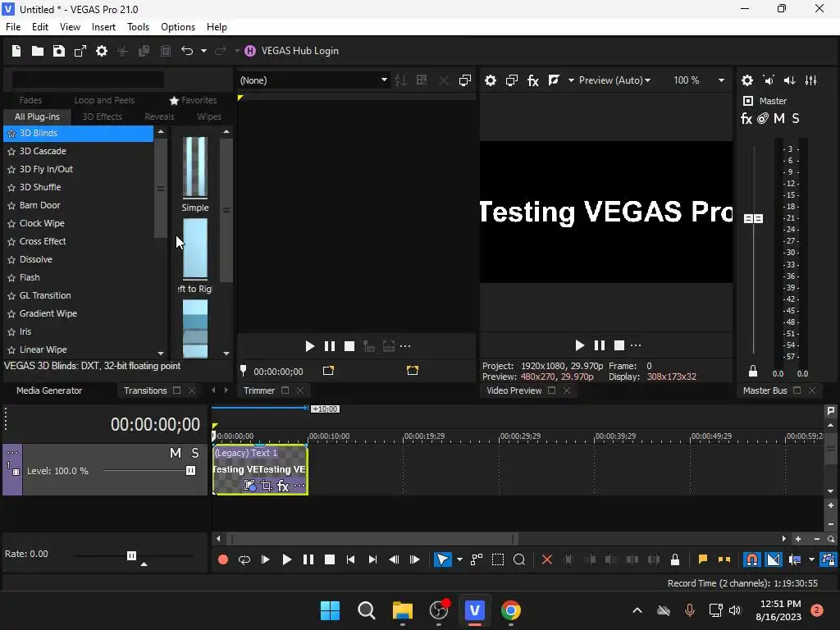Click the transitions search input field

pyautogui.click(x=88, y=80)
